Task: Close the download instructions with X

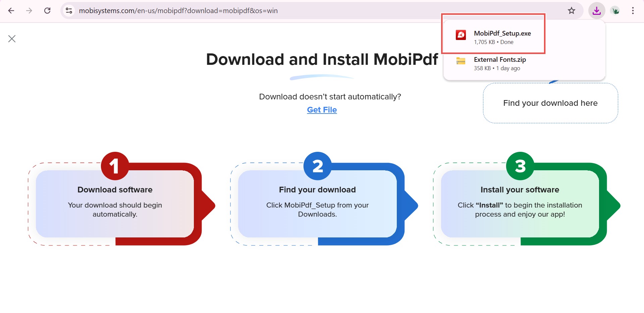Action: tap(12, 39)
